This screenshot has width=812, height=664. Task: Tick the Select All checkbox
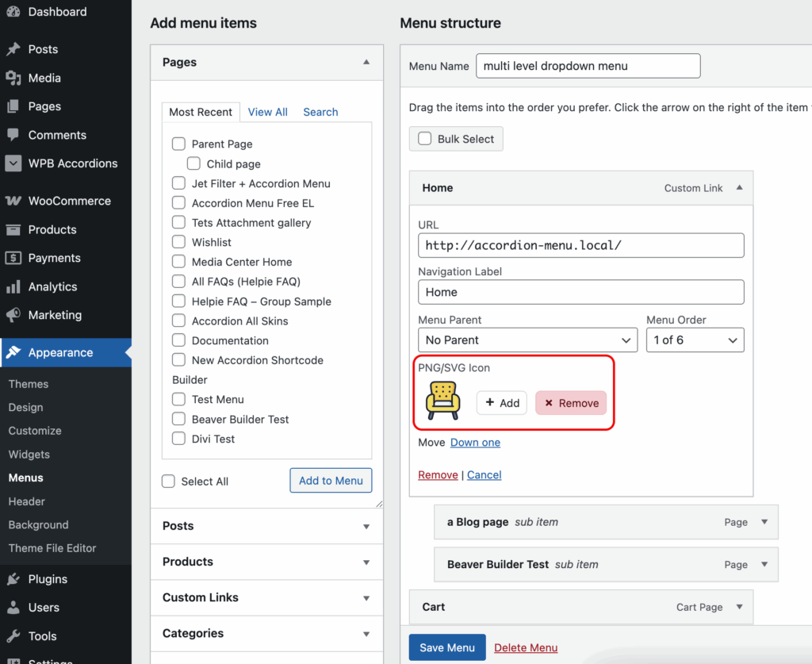(x=168, y=482)
